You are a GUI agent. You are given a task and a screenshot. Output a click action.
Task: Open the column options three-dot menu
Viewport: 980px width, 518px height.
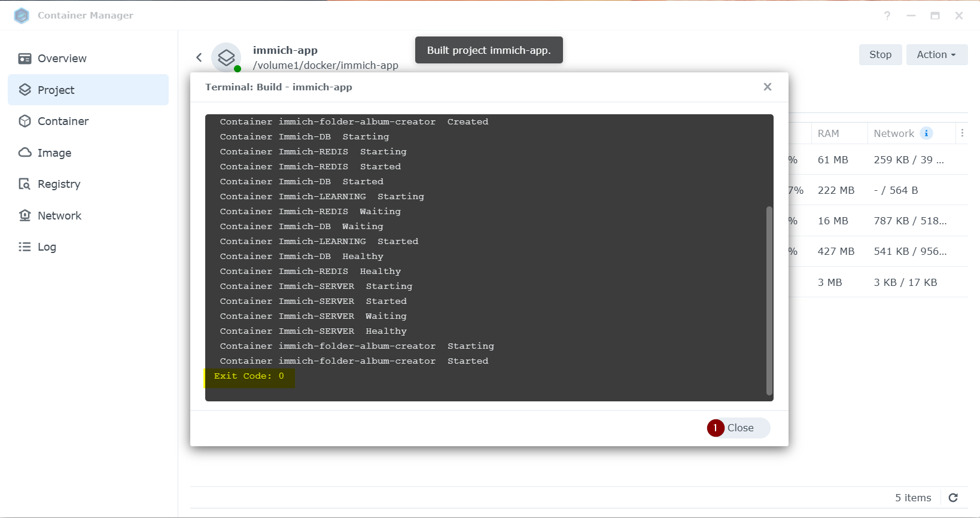tap(962, 133)
